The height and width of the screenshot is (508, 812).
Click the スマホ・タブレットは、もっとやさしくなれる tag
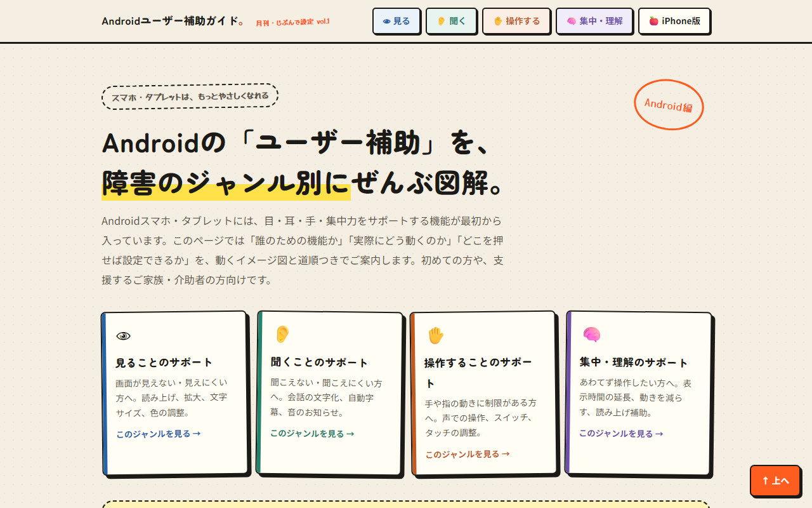coord(190,97)
